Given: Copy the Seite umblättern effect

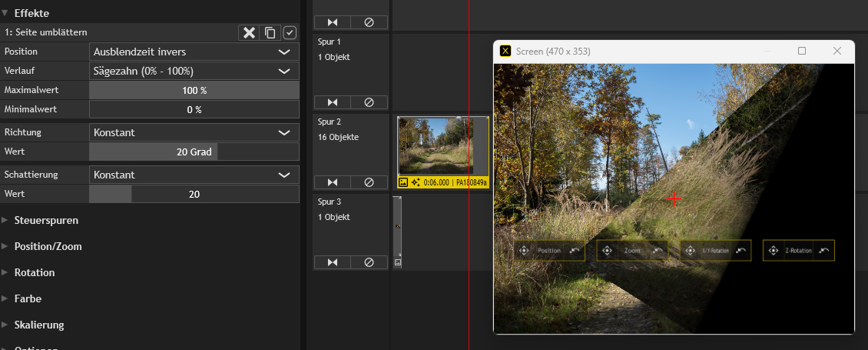Looking at the screenshot, I should 270,33.
